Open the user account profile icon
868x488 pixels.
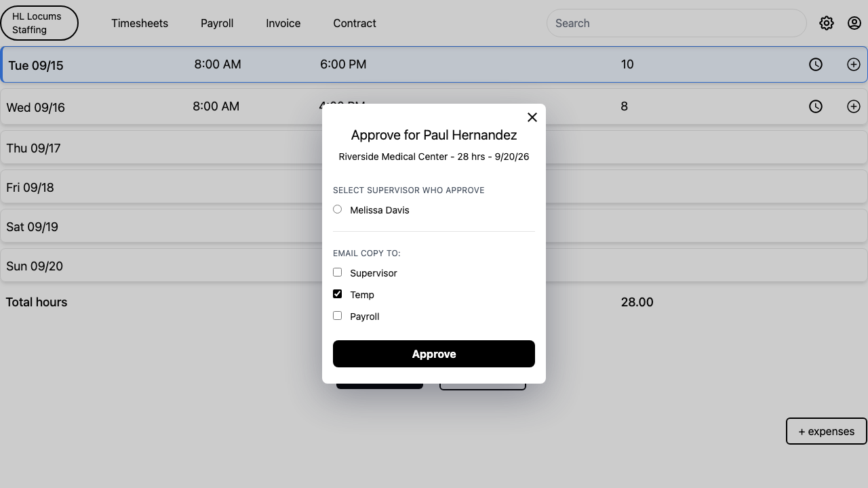tap(854, 23)
